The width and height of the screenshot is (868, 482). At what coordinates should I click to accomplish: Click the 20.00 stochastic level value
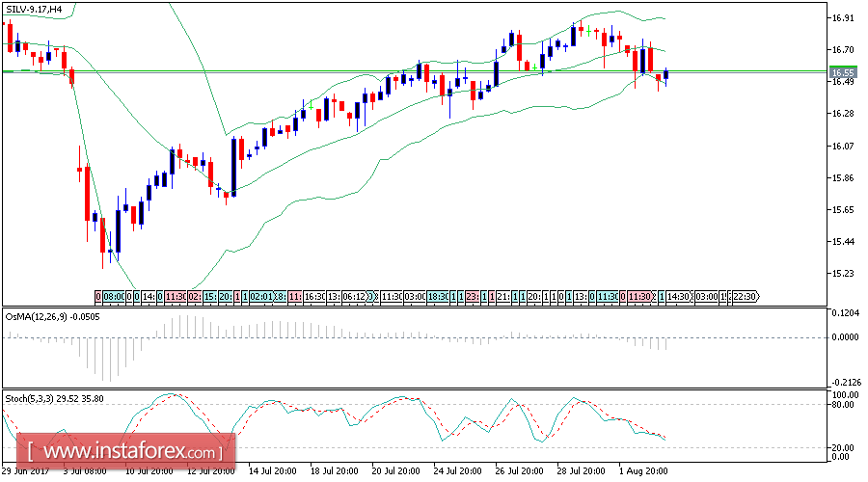pos(843,447)
